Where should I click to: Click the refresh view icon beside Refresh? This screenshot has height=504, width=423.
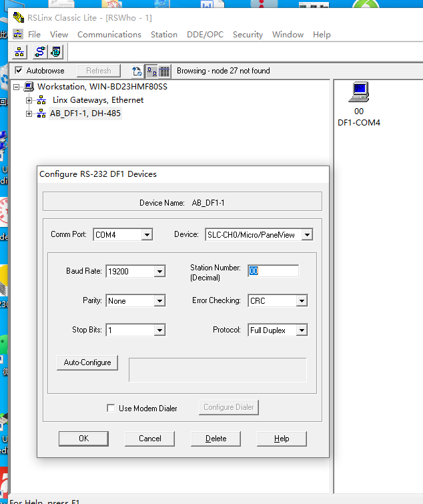[x=137, y=71]
